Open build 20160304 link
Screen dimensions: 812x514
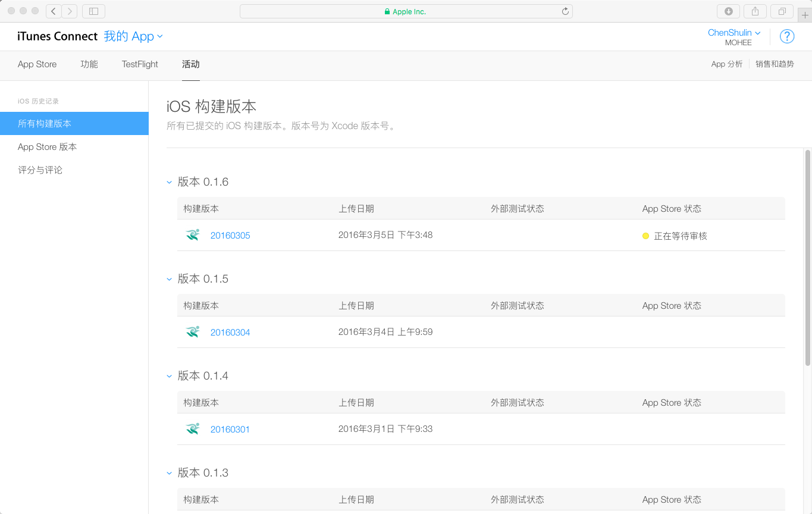(230, 333)
